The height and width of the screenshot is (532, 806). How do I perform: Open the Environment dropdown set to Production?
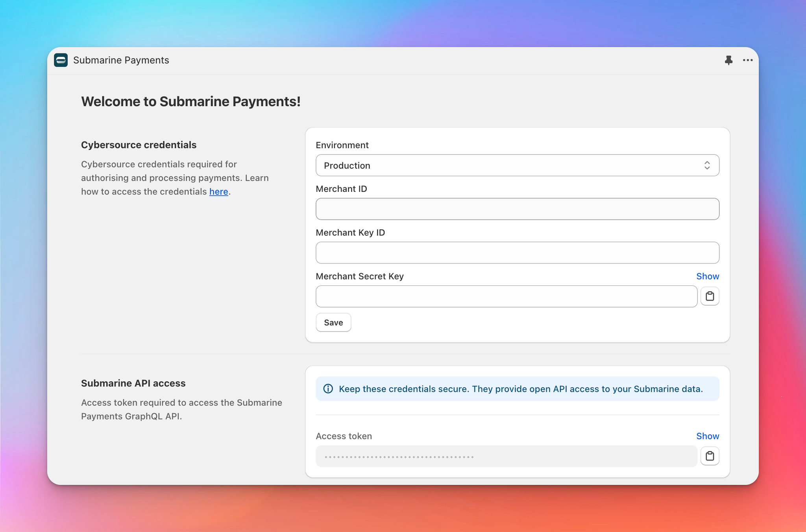click(x=517, y=165)
